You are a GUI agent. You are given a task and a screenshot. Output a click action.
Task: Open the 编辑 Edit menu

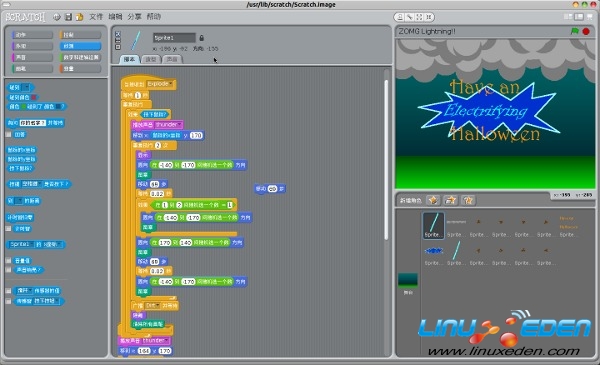click(x=115, y=17)
